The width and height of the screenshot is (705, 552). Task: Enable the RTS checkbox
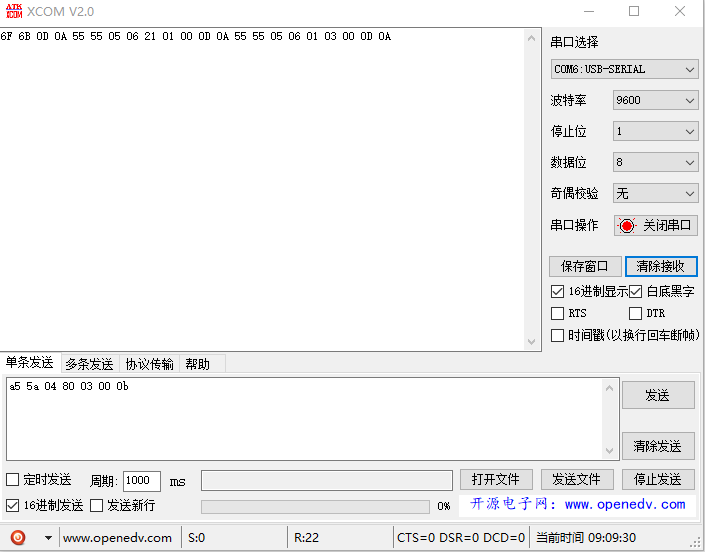557,313
